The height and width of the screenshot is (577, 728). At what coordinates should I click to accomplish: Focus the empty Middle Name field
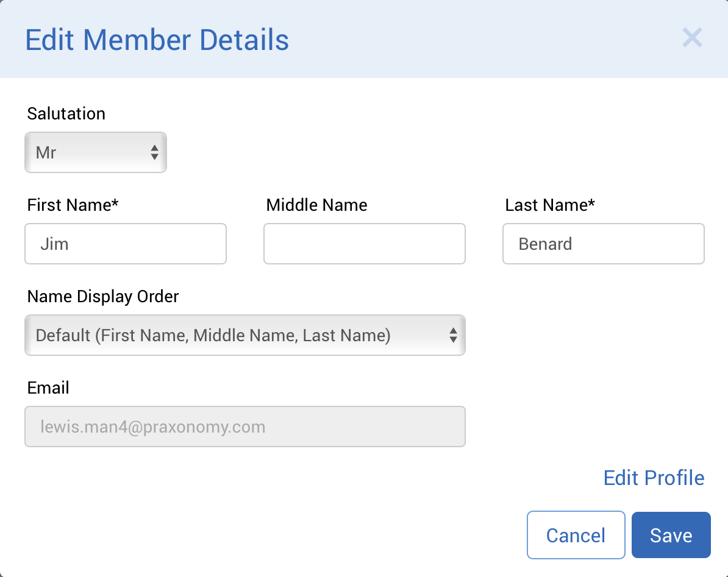coord(365,244)
